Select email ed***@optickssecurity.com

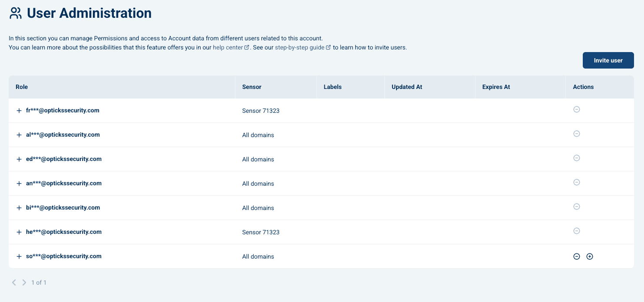pos(64,159)
